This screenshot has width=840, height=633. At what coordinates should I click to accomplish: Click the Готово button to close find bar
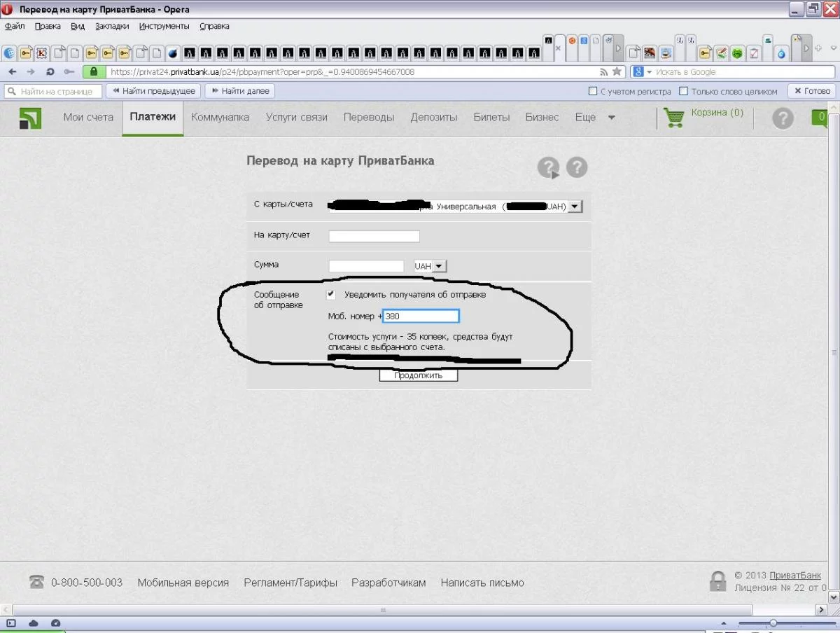pos(812,91)
